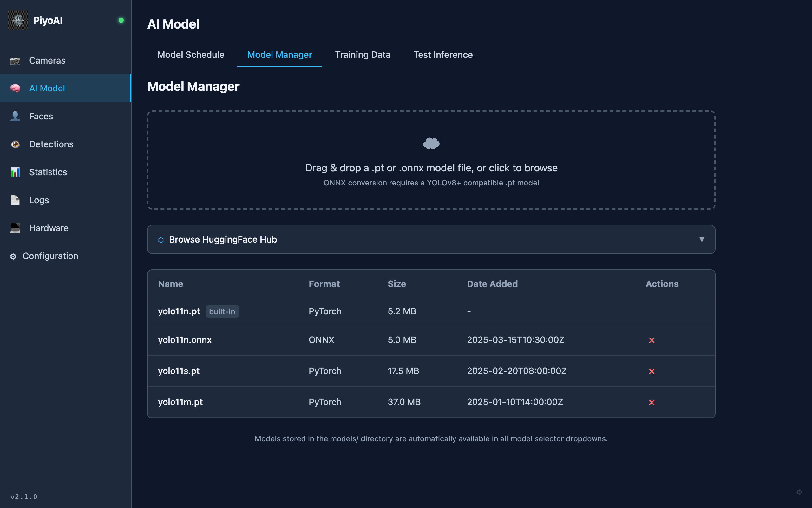Click the 5.0 MB size cell

coord(402,340)
